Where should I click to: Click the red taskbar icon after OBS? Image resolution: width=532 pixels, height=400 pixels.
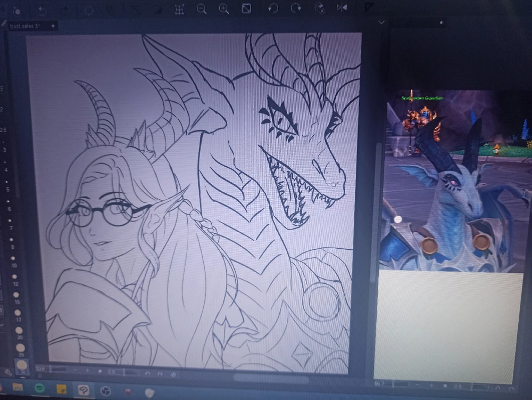click(x=128, y=392)
